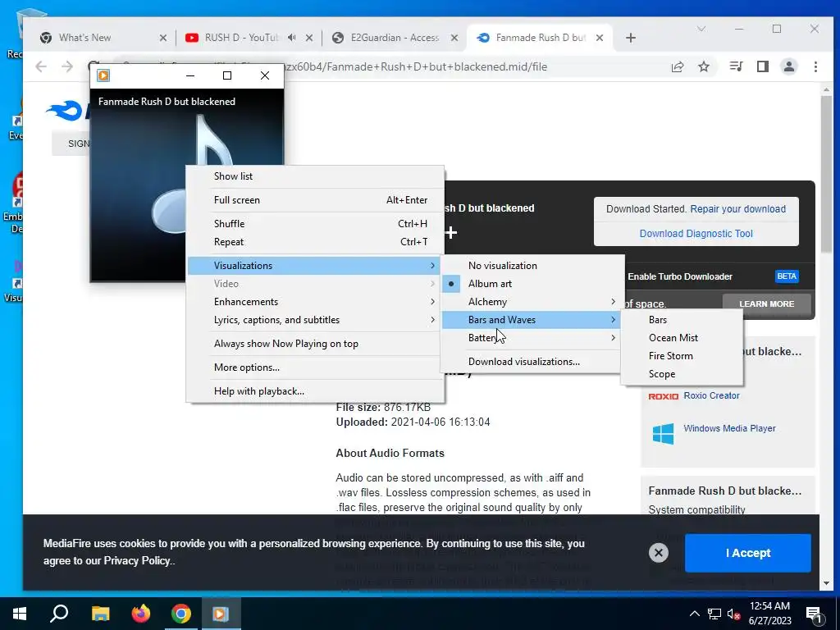This screenshot has width=840, height=630.
Task: Toggle Shuffle playback option
Action: (x=315, y=224)
